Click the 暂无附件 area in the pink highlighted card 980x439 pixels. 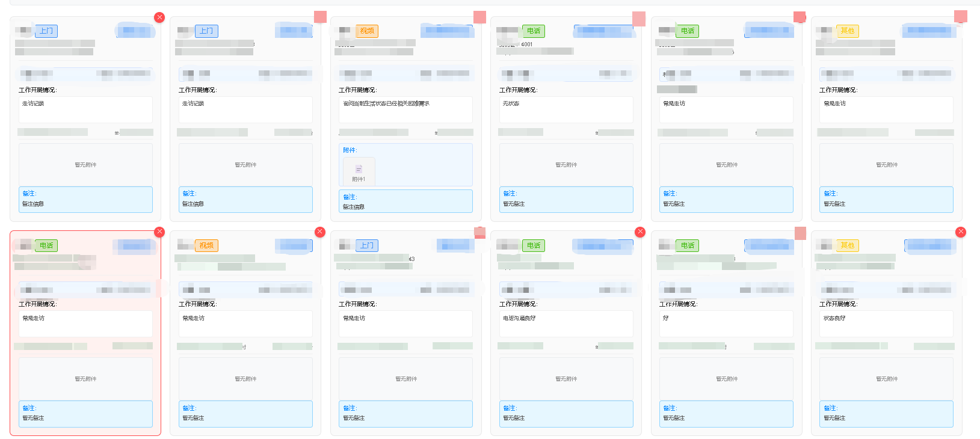click(85, 379)
